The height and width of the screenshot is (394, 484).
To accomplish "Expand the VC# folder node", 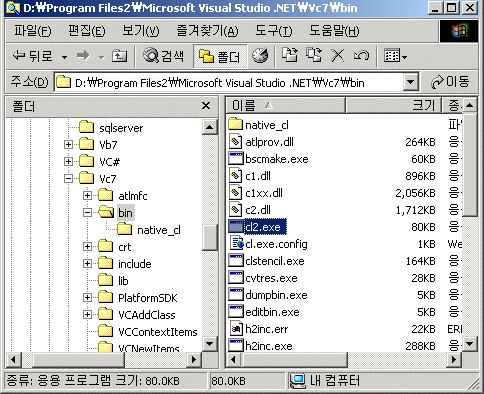I will coord(68,161).
